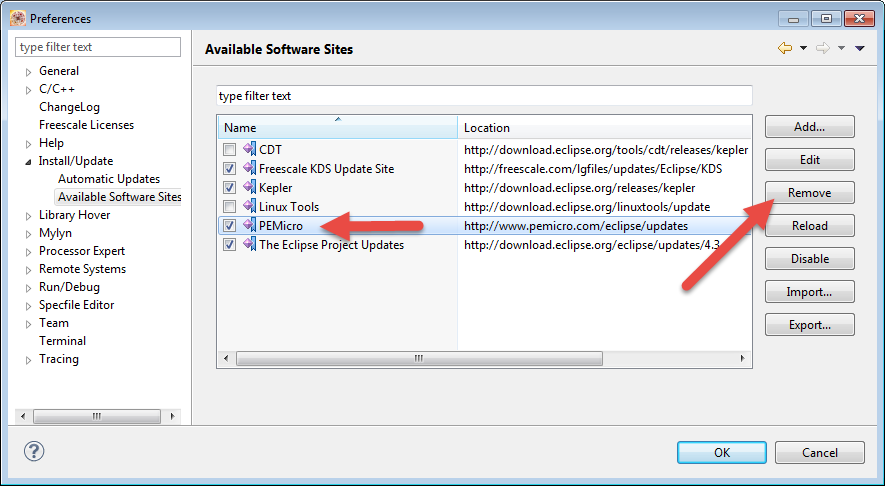Click the Eclipse Project Updates site icon
Screen dimensions: 885x486
tap(249, 245)
